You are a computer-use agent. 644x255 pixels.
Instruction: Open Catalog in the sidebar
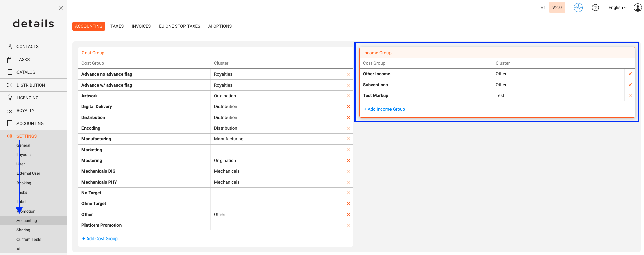[33, 72]
